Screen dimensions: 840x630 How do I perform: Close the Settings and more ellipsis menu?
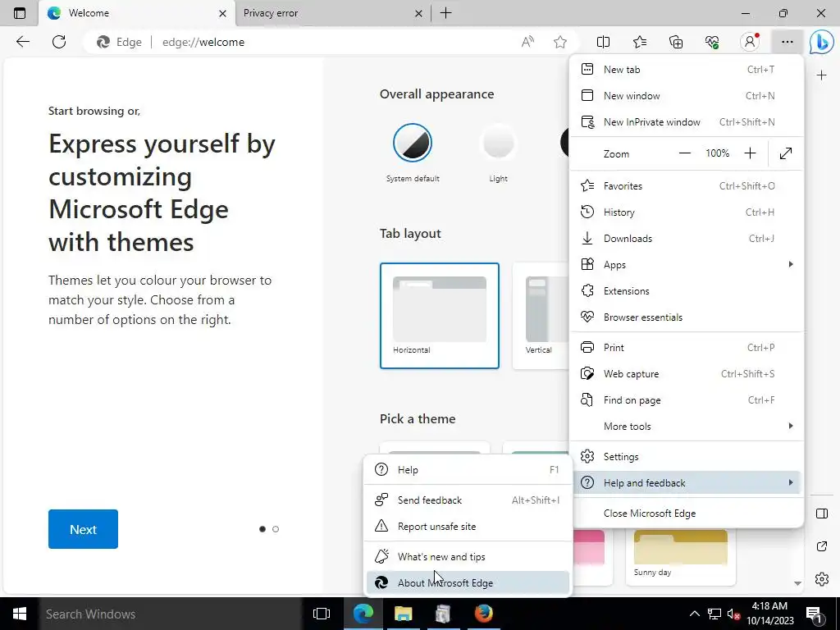pyautogui.click(x=787, y=42)
